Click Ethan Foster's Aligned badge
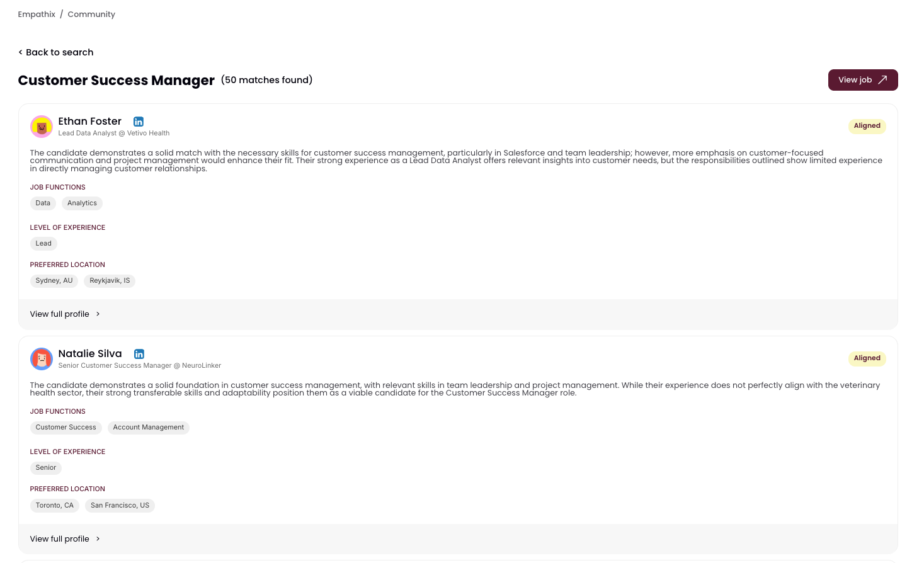 [x=867, y=126]
